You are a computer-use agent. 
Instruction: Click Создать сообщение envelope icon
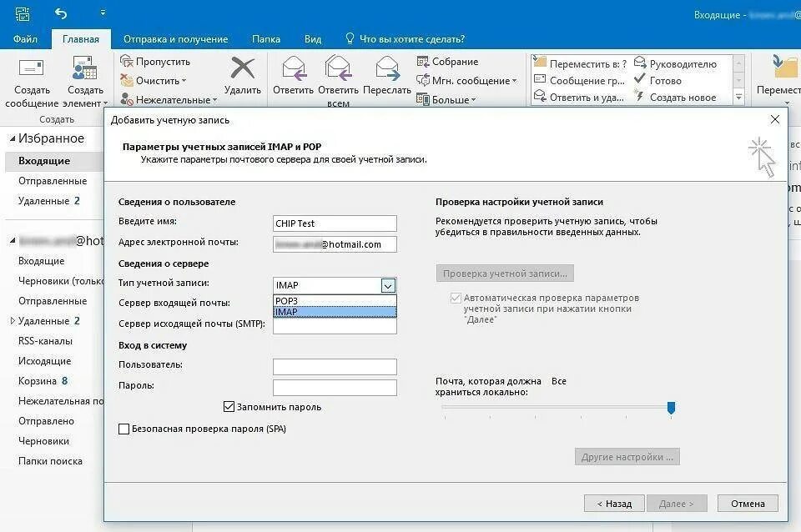(x=31, y=68)
